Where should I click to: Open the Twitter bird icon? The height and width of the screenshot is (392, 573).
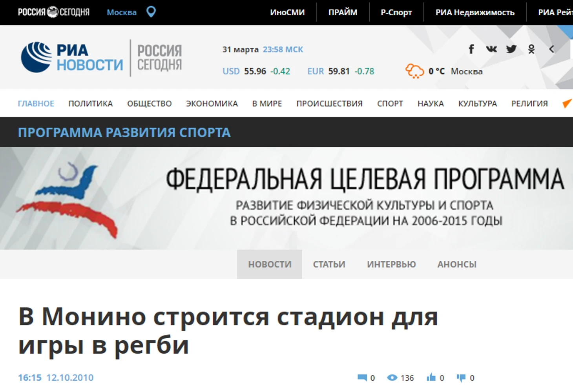[x=511, y=49]
